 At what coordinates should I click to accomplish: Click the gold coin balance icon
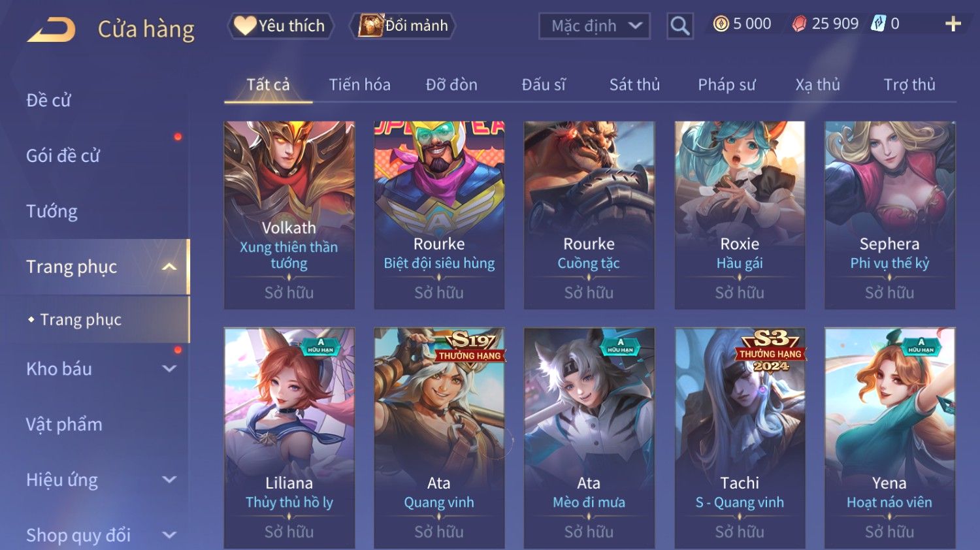click(721, 24)
